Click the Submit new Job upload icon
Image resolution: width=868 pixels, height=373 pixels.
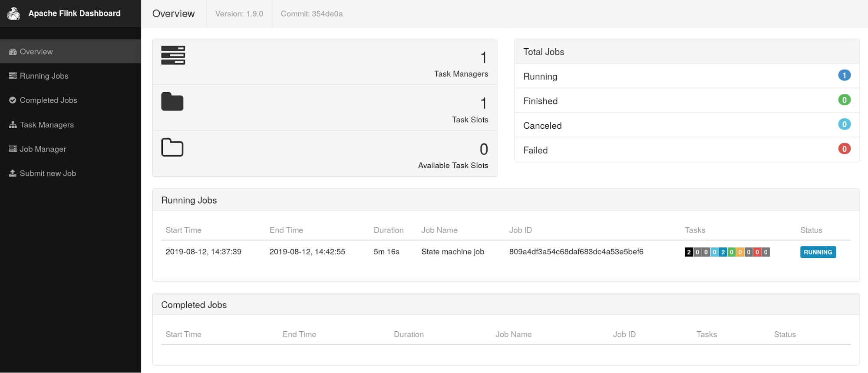point(13,173)
